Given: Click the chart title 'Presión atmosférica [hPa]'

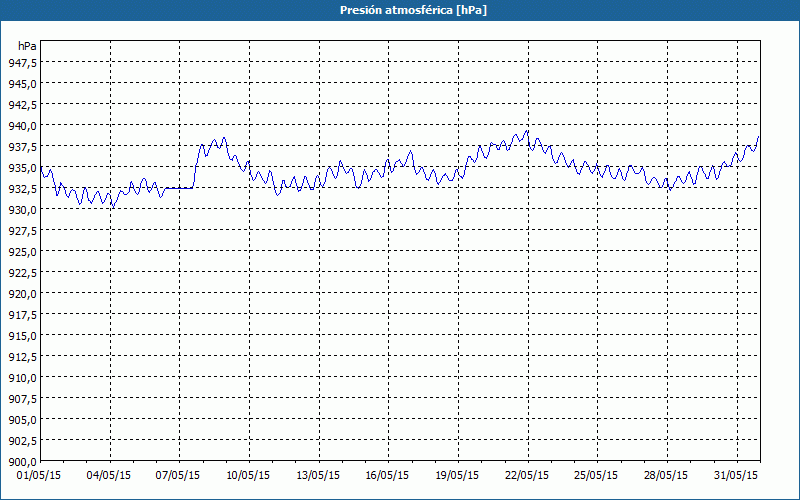Looking at the screenshot, I should pos(413,10).
